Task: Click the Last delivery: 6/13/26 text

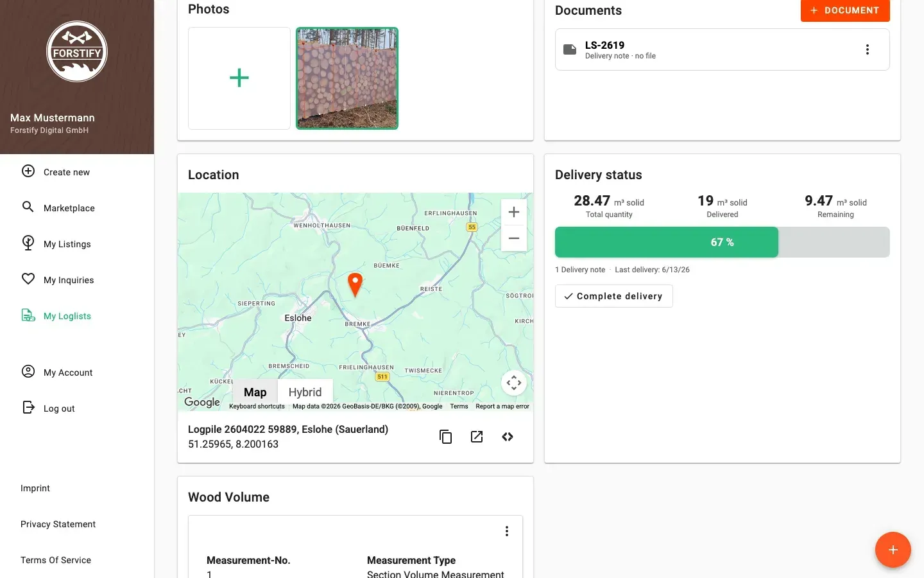Action: tap(652, 270)
